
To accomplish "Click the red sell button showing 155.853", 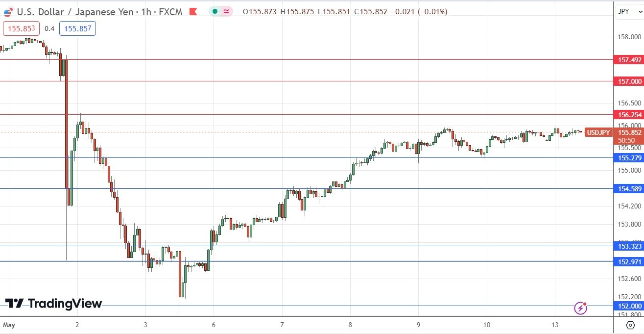I will pyautogui.click(x=20, y=28).
